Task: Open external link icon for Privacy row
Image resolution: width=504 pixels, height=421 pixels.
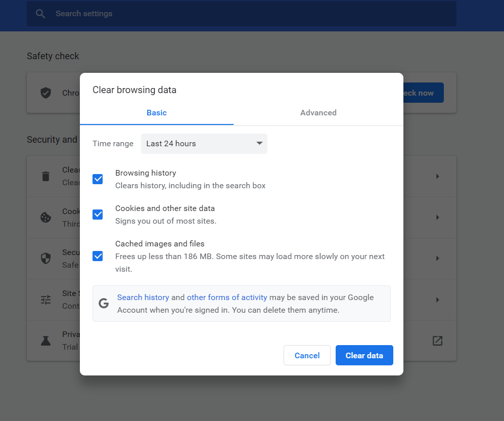Action: click(x=437, y=341)
